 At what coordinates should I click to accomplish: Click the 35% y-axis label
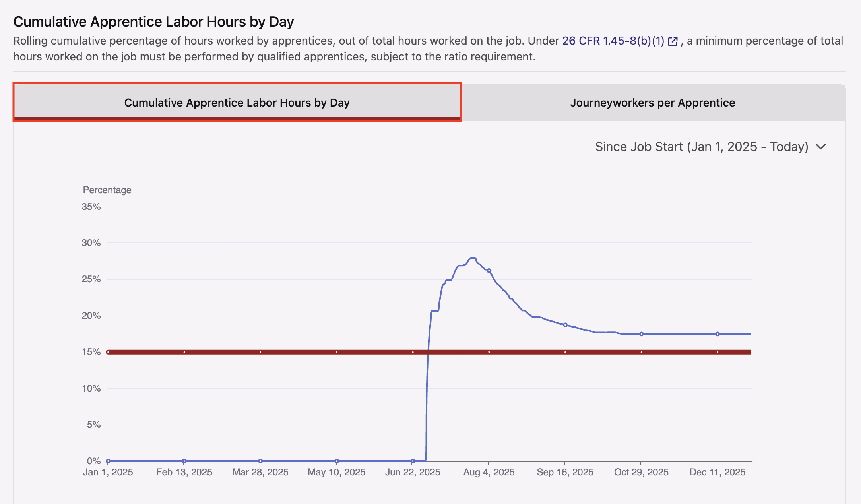click(91, 207)
